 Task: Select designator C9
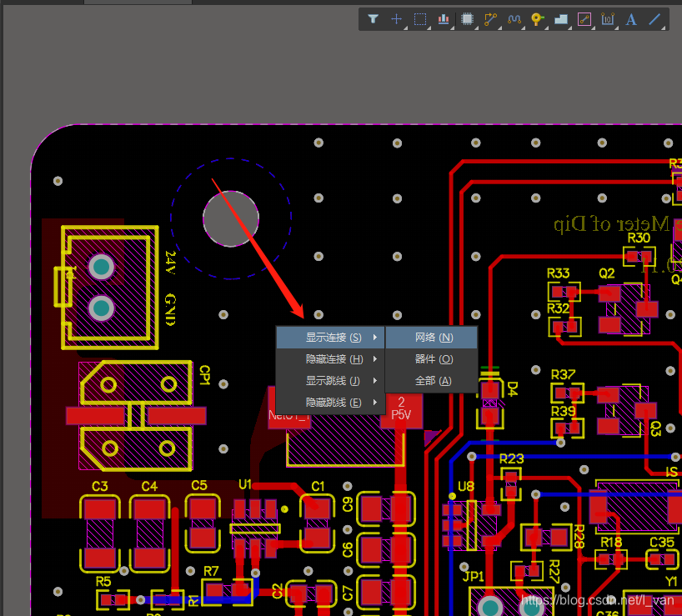(348, 504)
